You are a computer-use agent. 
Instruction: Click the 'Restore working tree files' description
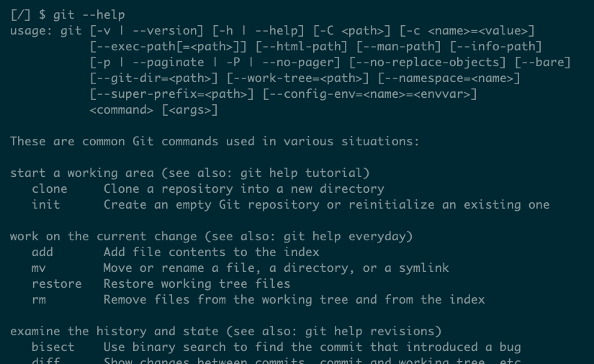coord(197,284)
